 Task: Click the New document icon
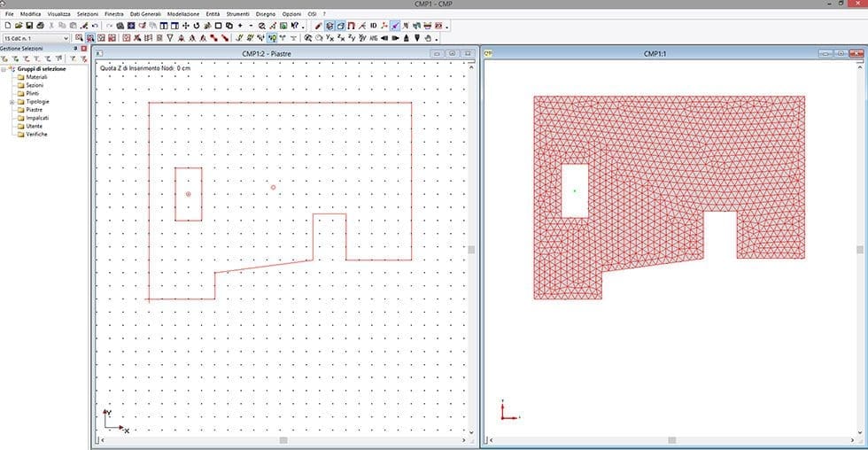pos(7,26)
